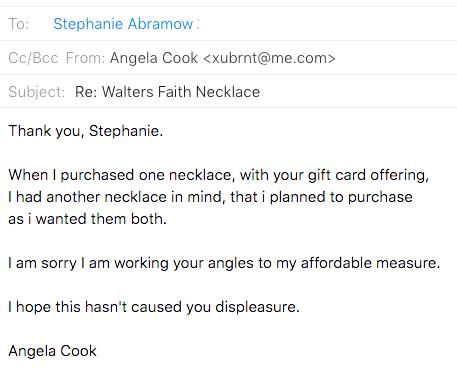Click the Subject: label
This screenshot has width=457, height=384.
37,92
